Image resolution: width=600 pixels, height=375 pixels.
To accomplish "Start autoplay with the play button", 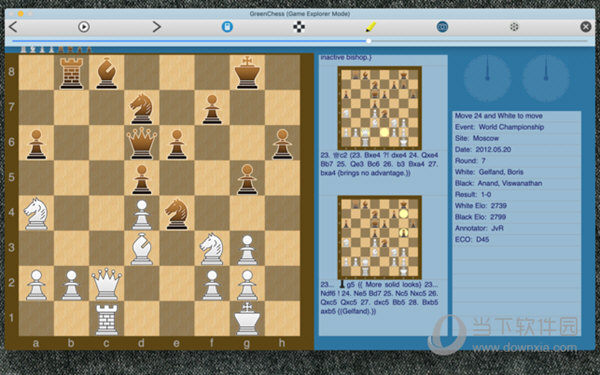I will tap(84, 27).
